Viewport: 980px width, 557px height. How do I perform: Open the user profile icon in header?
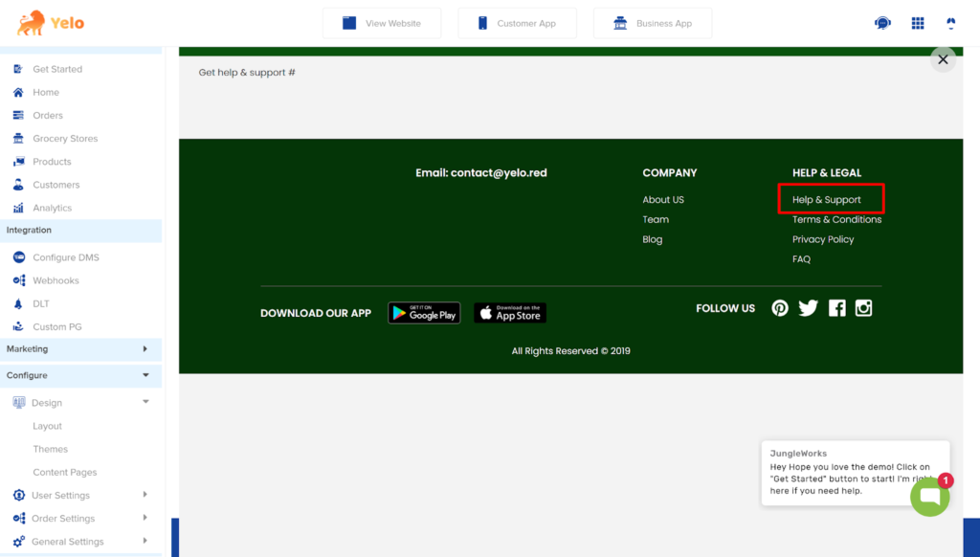[x=950, y=23]
